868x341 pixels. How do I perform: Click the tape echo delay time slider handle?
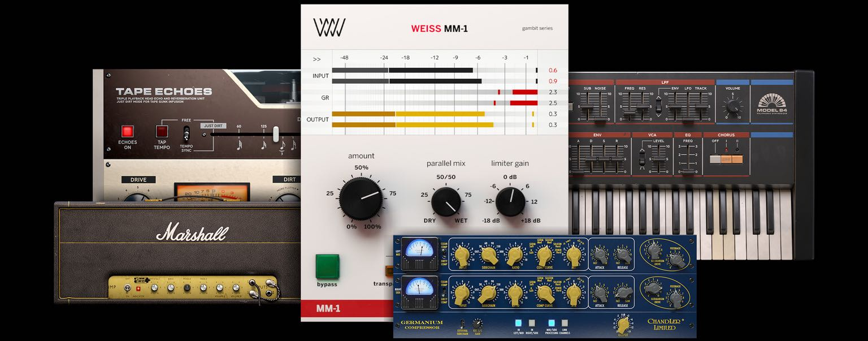(276, 134)
